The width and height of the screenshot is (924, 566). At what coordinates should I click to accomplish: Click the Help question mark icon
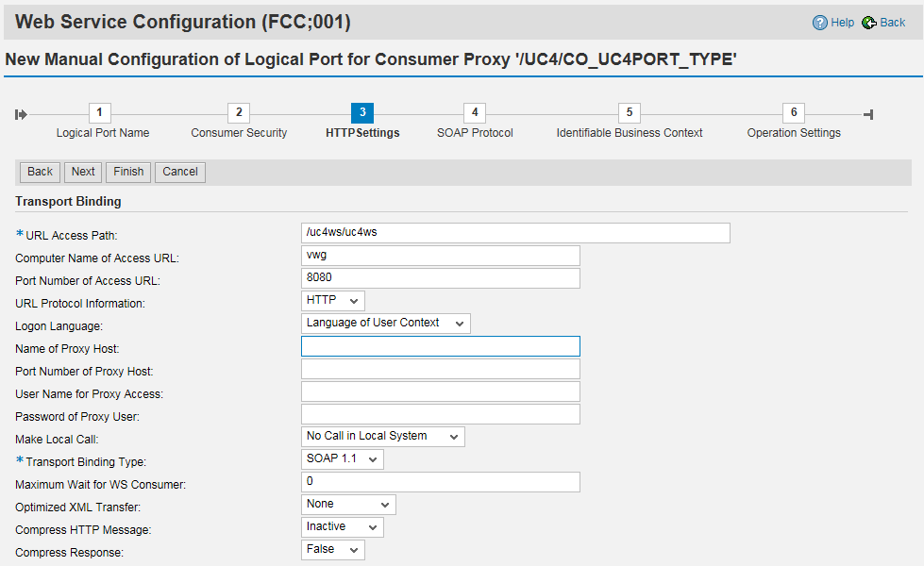point(819,23)
